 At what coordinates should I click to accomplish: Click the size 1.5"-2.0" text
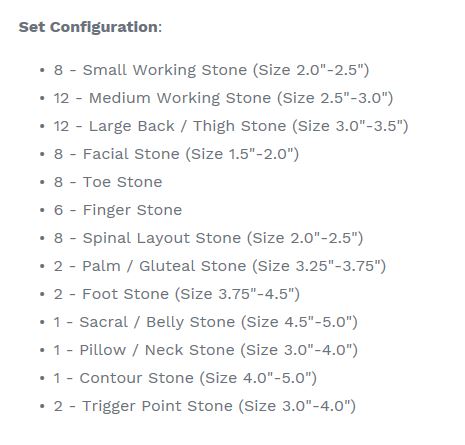[242, 154]
